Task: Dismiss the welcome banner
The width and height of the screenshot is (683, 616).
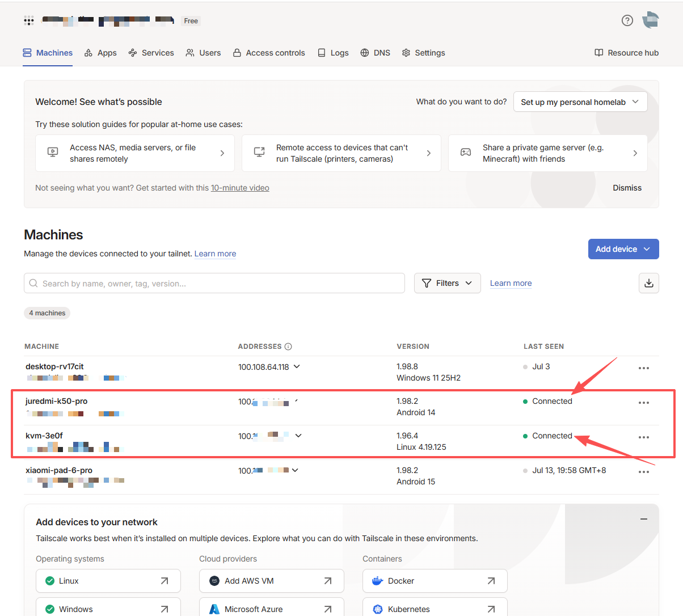Action: 627,188
